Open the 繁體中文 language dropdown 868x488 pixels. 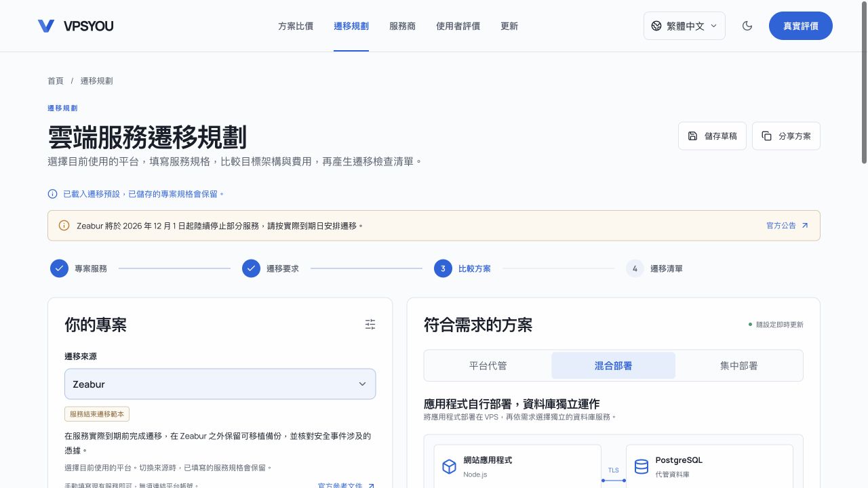pyautogui.click(x=684, y=26)
